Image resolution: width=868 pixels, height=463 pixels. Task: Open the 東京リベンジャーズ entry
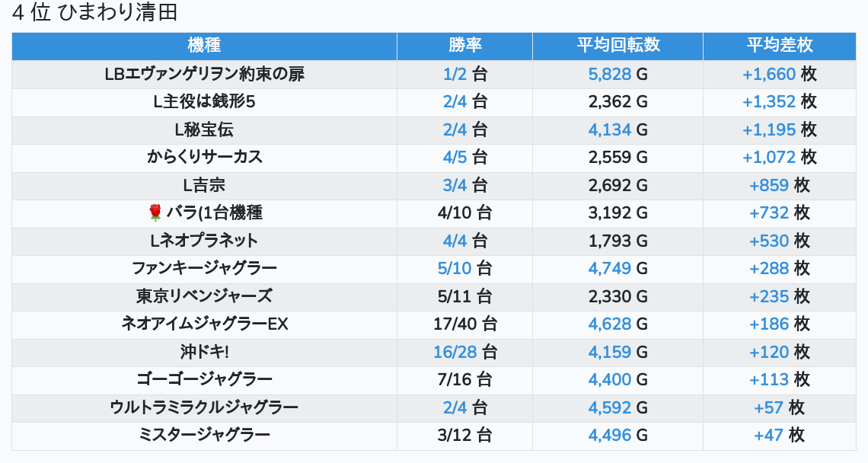tap(204, 296)
